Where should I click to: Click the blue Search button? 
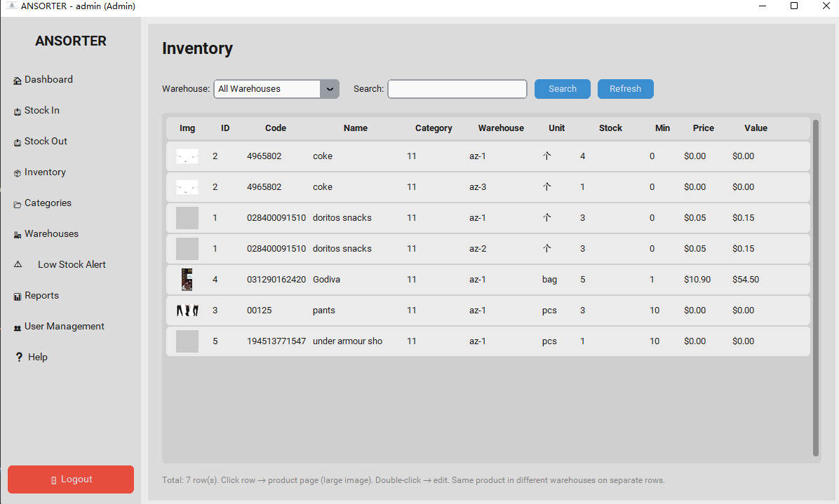(x=563, y=89)
